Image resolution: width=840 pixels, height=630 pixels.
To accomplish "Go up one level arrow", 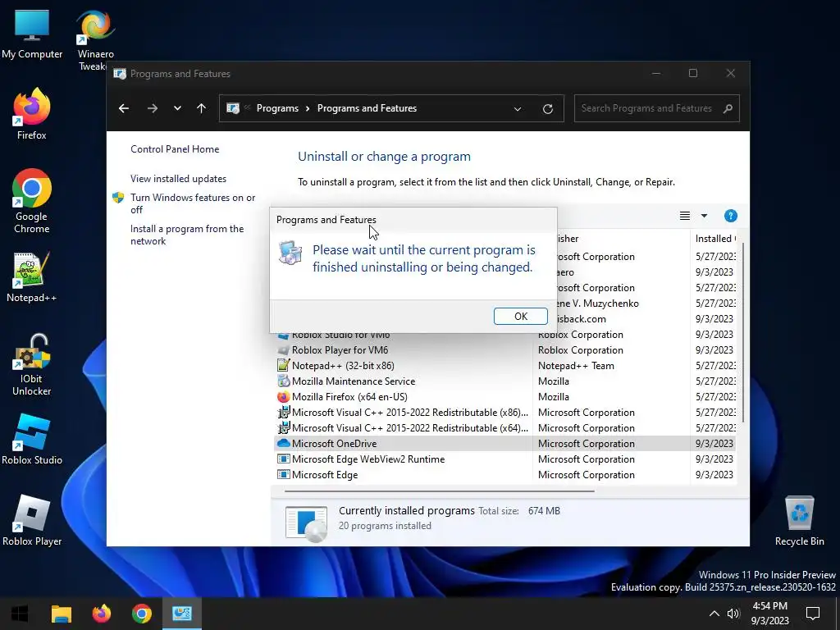I will [202, 108].
